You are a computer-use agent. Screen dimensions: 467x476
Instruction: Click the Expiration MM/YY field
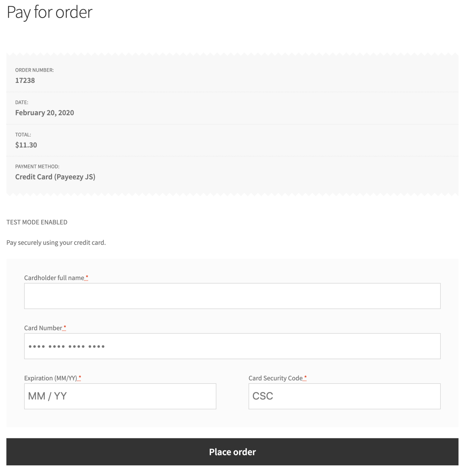(120, 396)
